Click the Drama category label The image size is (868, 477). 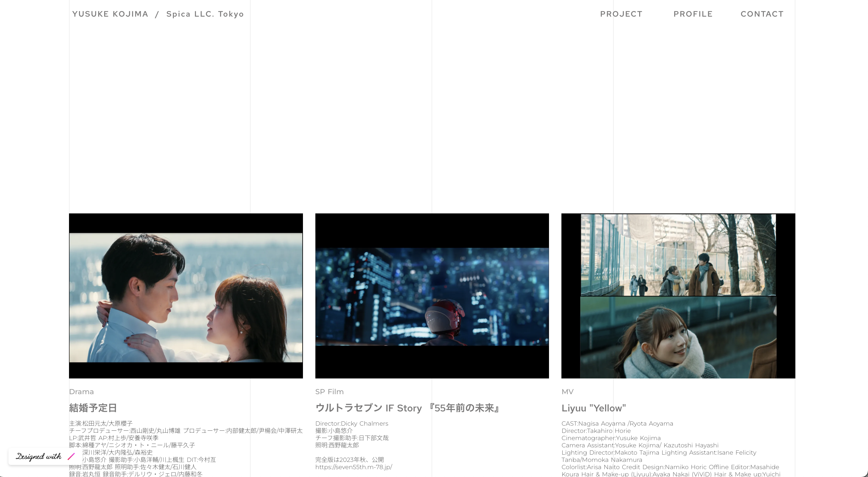tap(81, 391)
